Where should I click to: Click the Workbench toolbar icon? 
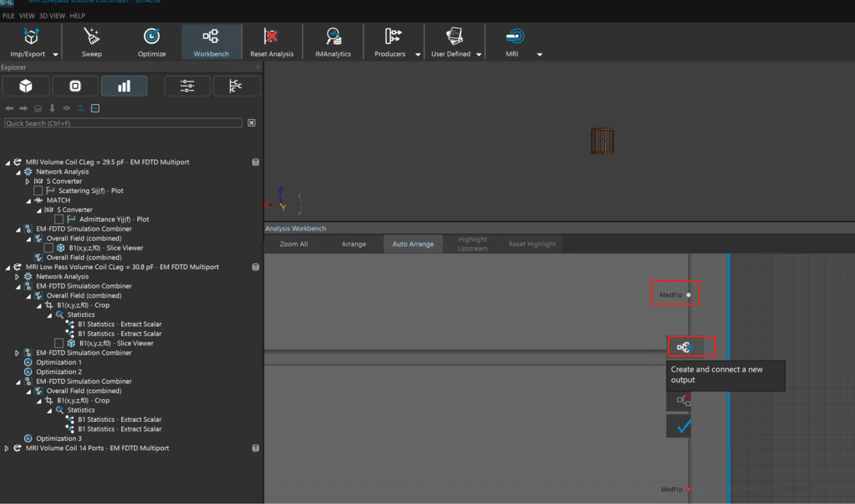(x=211, y=42)
